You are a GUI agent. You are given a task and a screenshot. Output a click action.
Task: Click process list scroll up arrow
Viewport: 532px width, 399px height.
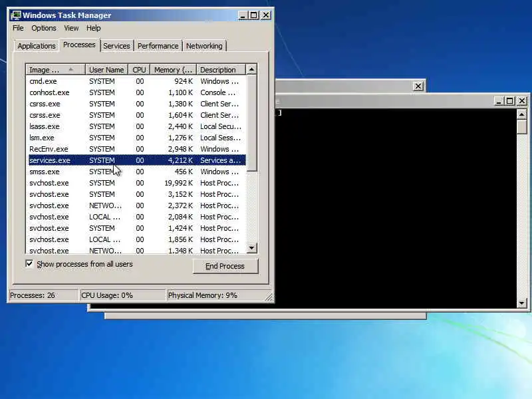pyautogui.click(x=251, y=69)
